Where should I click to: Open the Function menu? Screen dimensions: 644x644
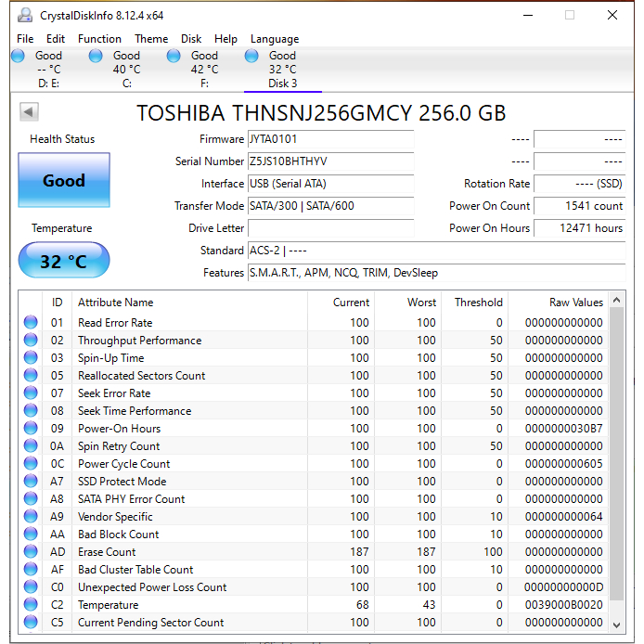pyautogui.click(x=99, y=39)
